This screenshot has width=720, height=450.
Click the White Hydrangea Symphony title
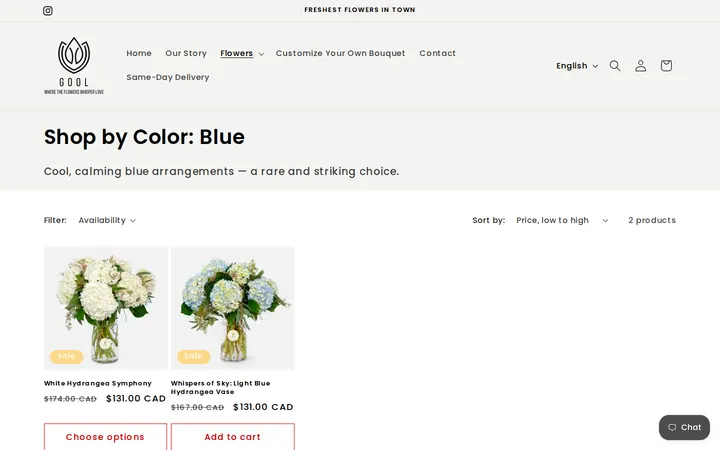(x=98, y=383)
